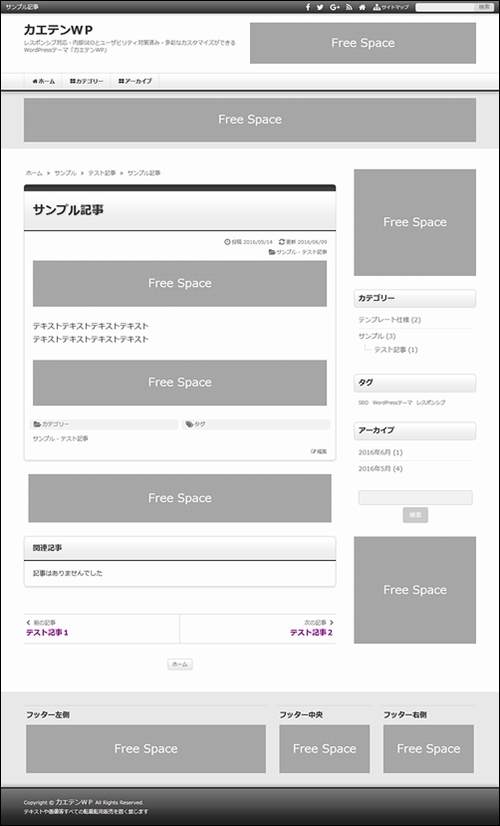The width and height of the screenshot is (500, 826).
Task: Go to previous article テスト記事1
Action: pos(47,633)
